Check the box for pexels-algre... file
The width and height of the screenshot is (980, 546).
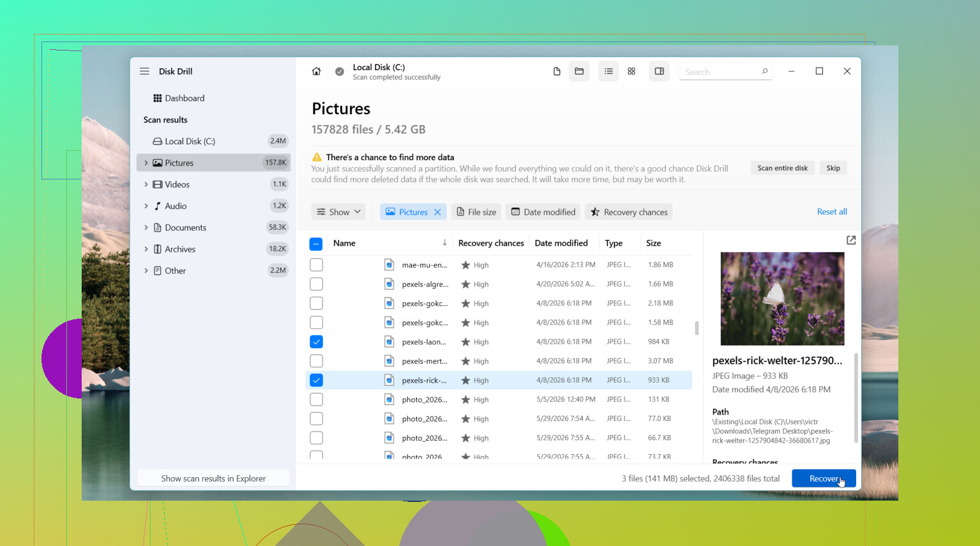pyautogui.click(x=316, y=284)
